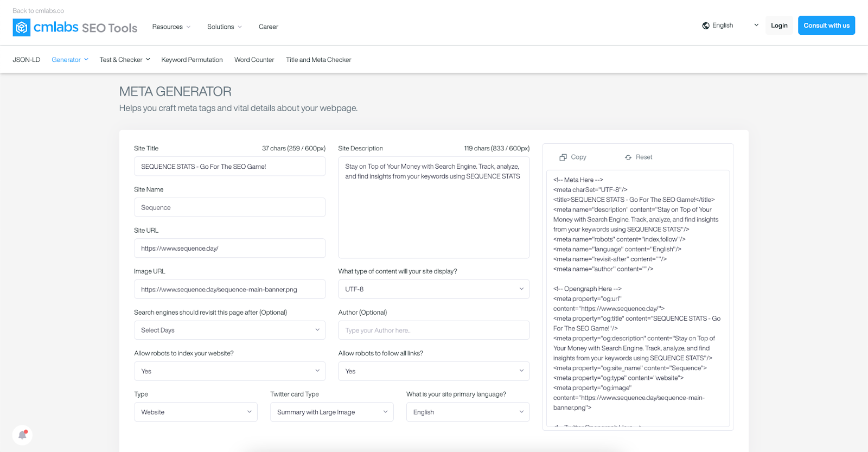Click the meta author code line
The image size is (868, 452).
pos(603,269)
